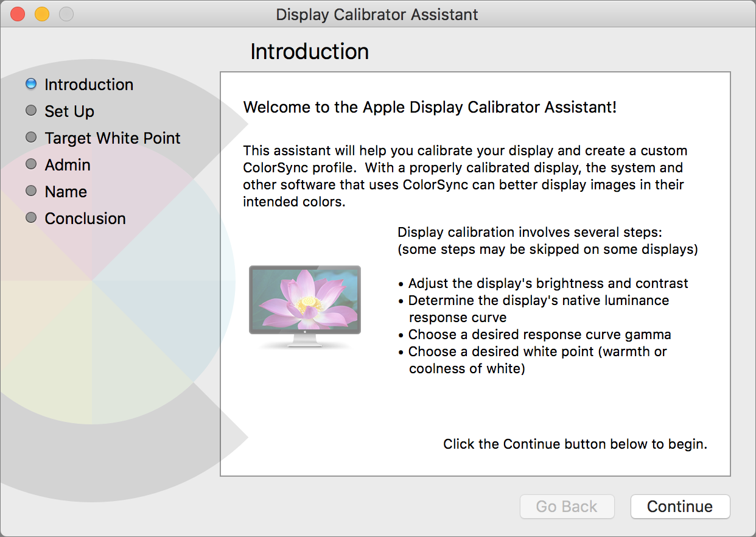Click the Admin step bullet

(31, 164)
